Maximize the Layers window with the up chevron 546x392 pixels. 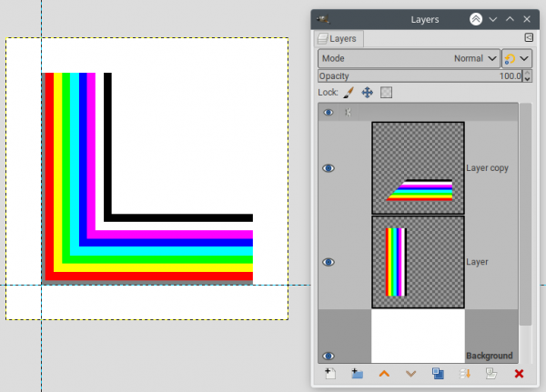[x=510, y=19]
